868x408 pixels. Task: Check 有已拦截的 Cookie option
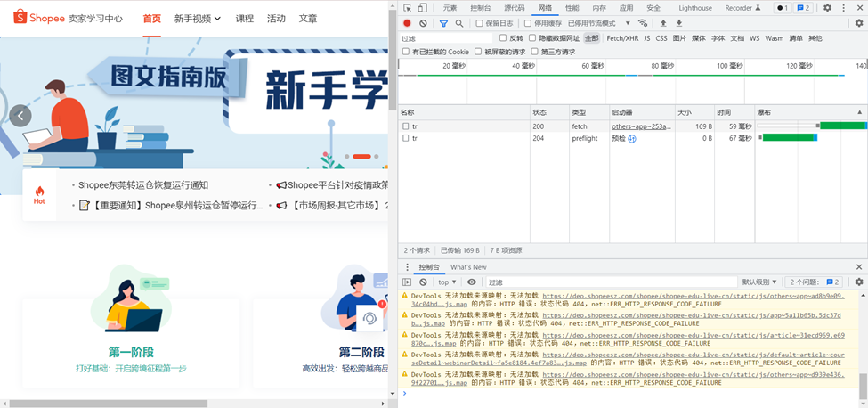[x=406, y=52]
